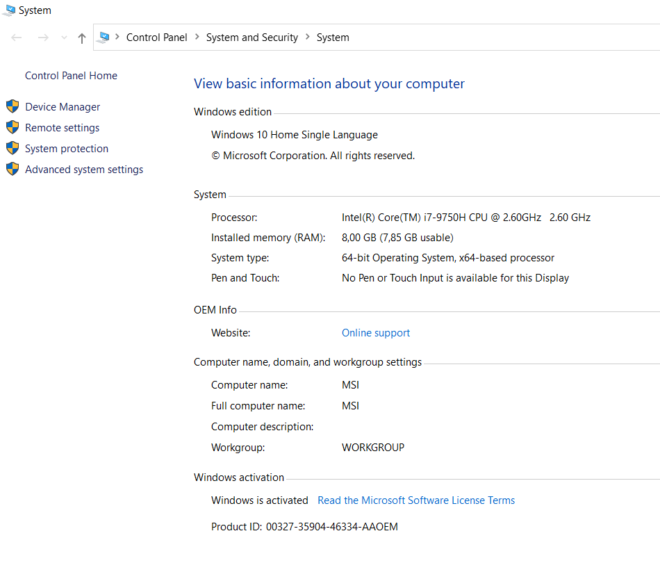Expand chevron before Control Panel breadcrumb

pos(117,37)
